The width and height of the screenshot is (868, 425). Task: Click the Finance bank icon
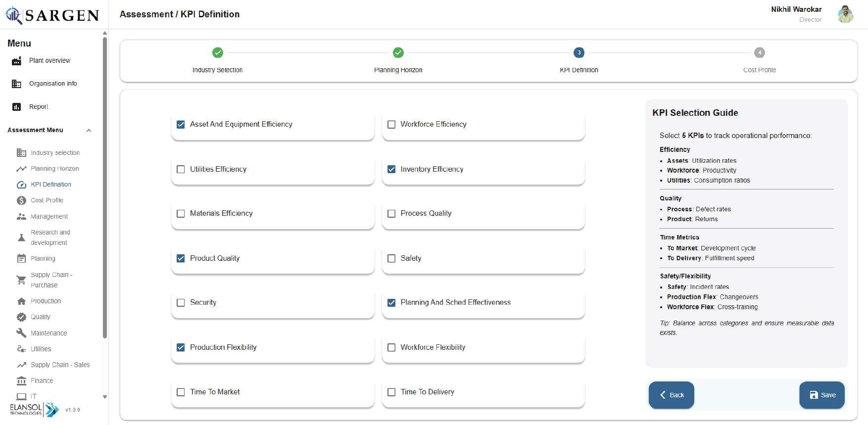(x=21, y=381)
